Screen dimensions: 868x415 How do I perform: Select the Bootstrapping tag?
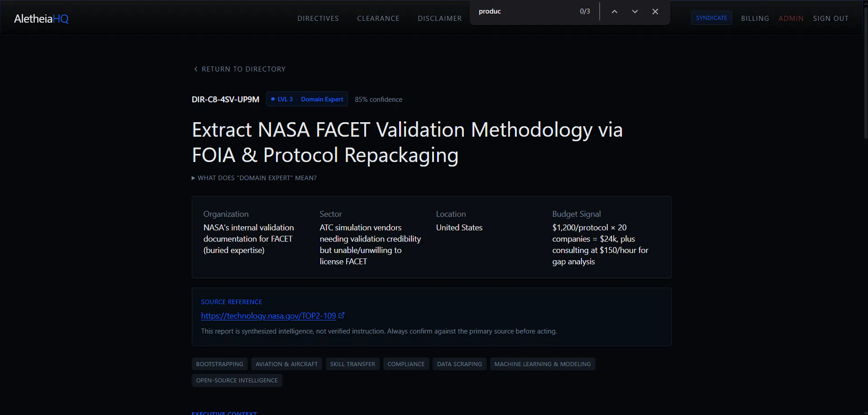(219, 364)
